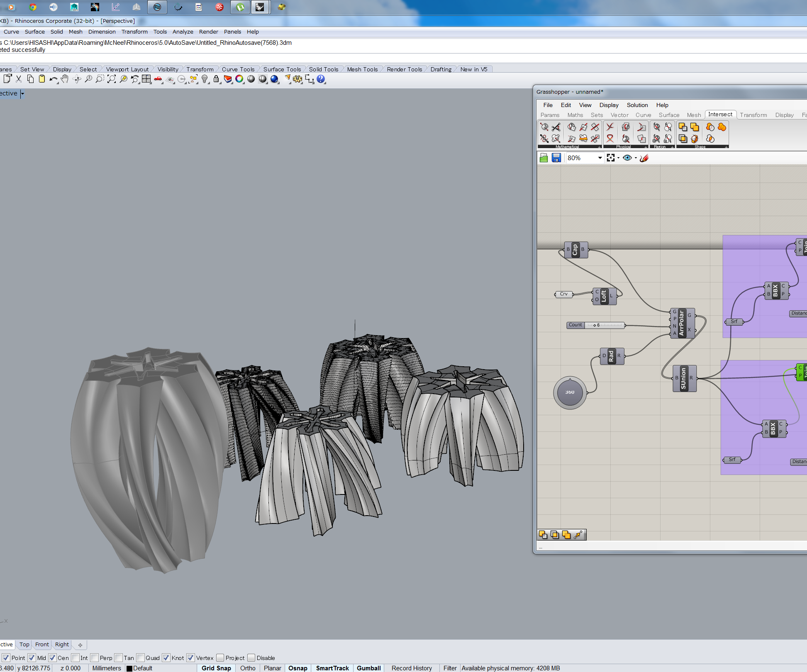Click the Undo arrow icon

[53, 79]
